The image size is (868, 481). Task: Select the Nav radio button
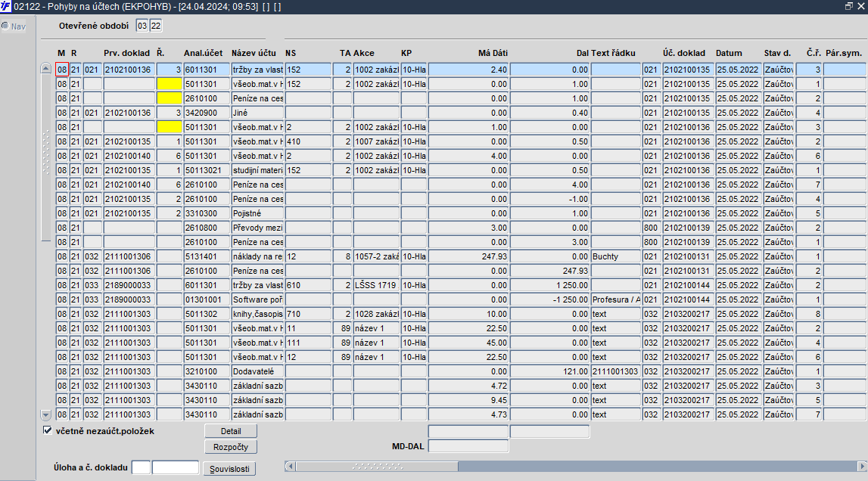pyautogui.click(x=5, y=26)
